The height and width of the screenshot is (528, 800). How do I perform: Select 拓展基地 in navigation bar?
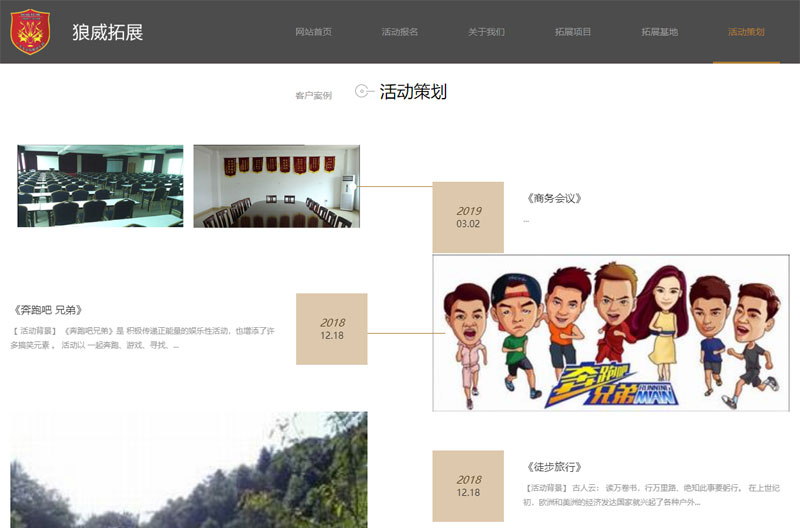pyautogui.click(x=659, y=32)
